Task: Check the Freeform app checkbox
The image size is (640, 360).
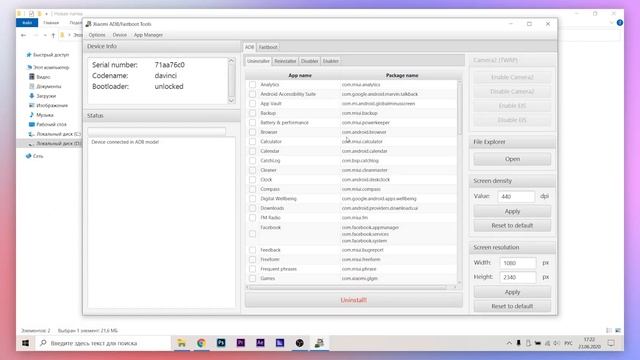Action: [253, 260]
